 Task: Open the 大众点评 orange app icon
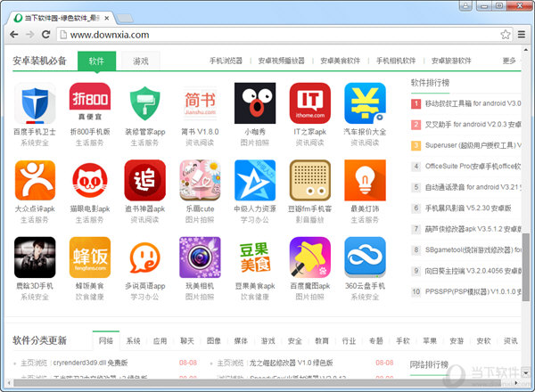pos(35,180)
